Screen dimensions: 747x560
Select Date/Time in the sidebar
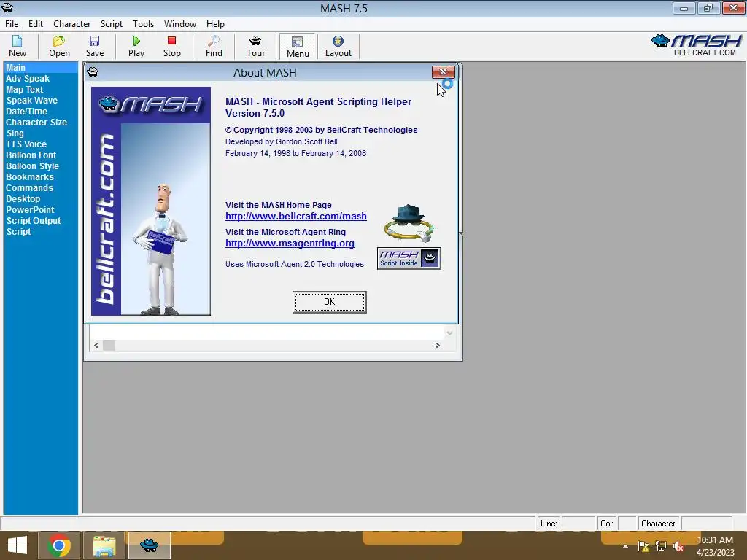(41, 112)
